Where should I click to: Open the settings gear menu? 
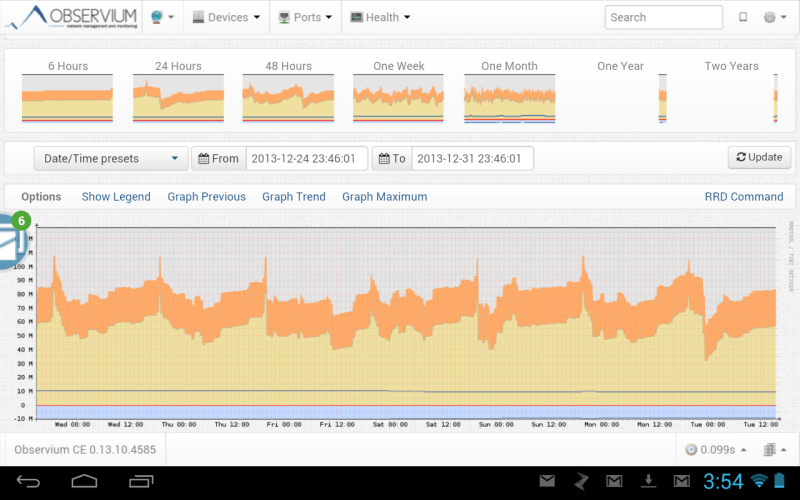click(x=774, y=17)
